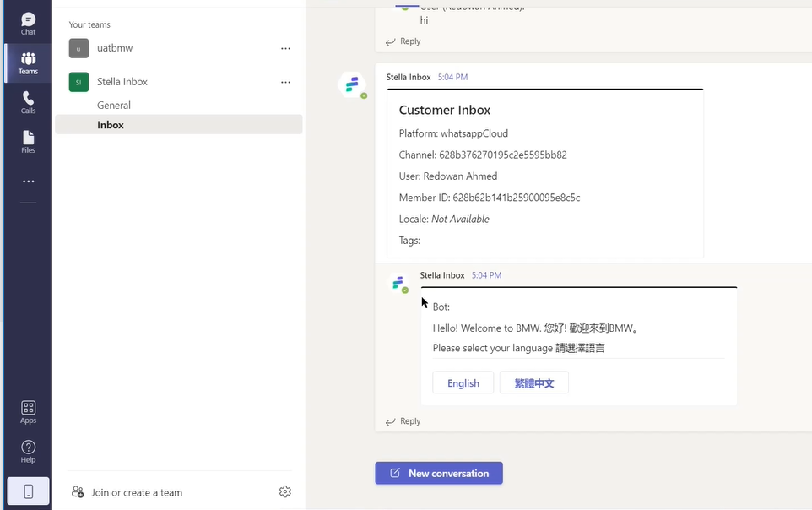Click the Tags: line
The image size is (812, 510).
click(409, 241)
